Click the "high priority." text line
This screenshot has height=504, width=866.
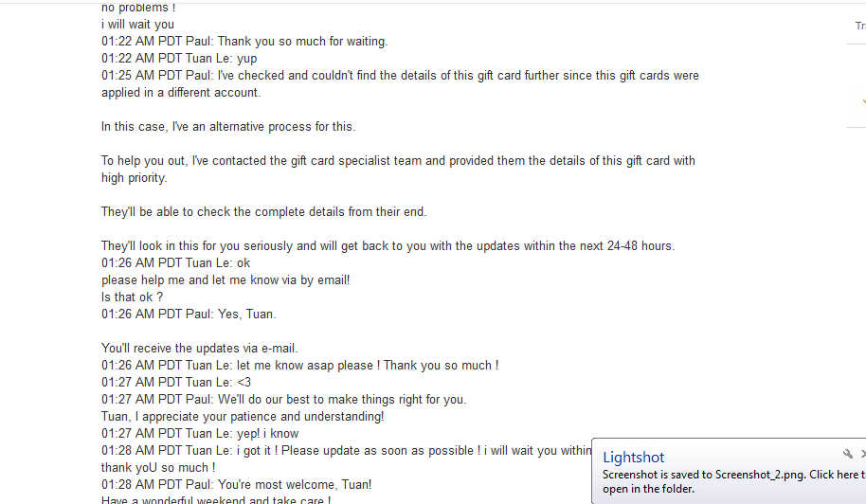(134, 178)
